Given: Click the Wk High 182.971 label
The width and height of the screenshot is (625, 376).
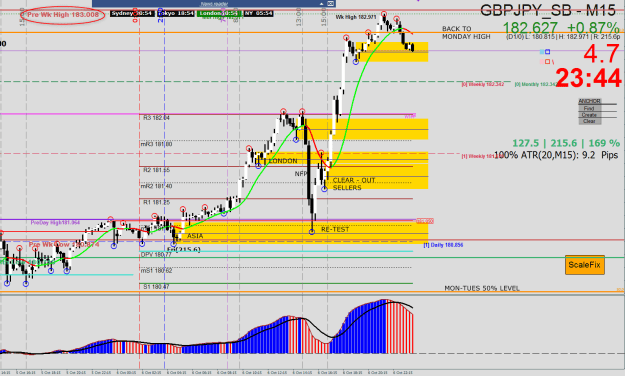Looking at the screenshot, I should [x=356, y=17].
